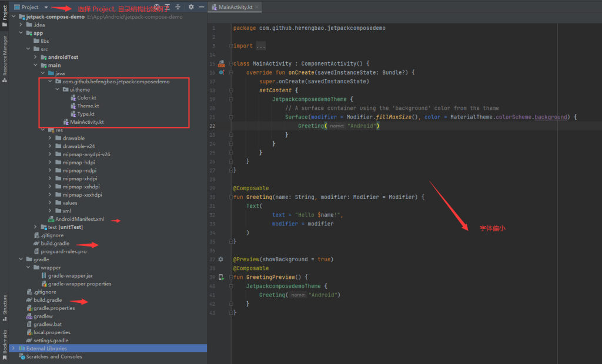Switch to the MainActivity.kt editor tab

[234, 6]
